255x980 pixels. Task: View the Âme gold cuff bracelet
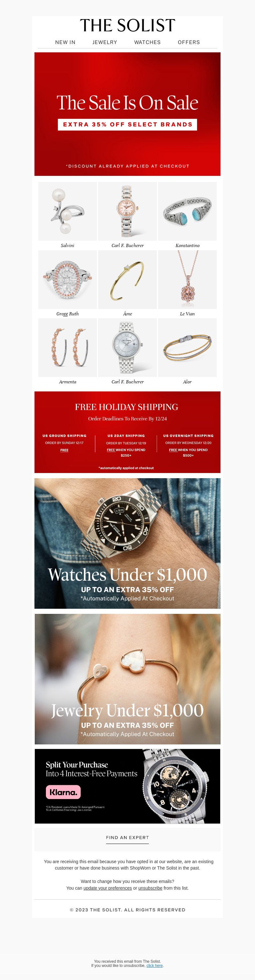click(127, 279)
